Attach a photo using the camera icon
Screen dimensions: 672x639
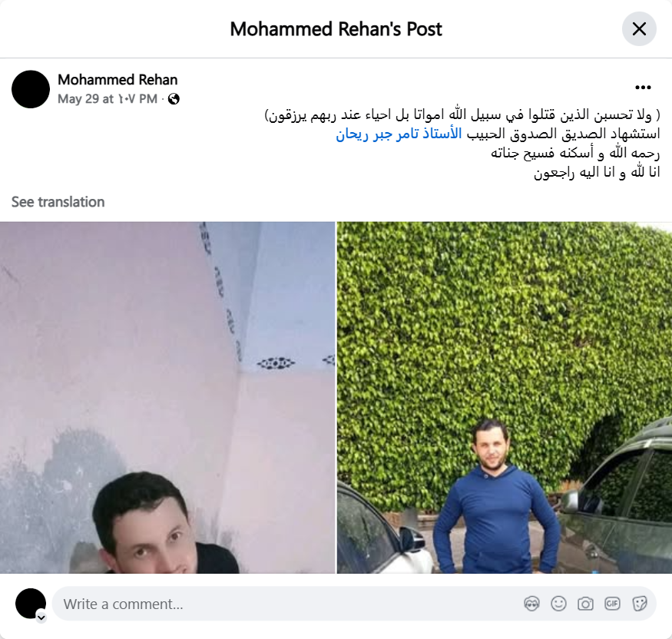click(x=585, y=604)
